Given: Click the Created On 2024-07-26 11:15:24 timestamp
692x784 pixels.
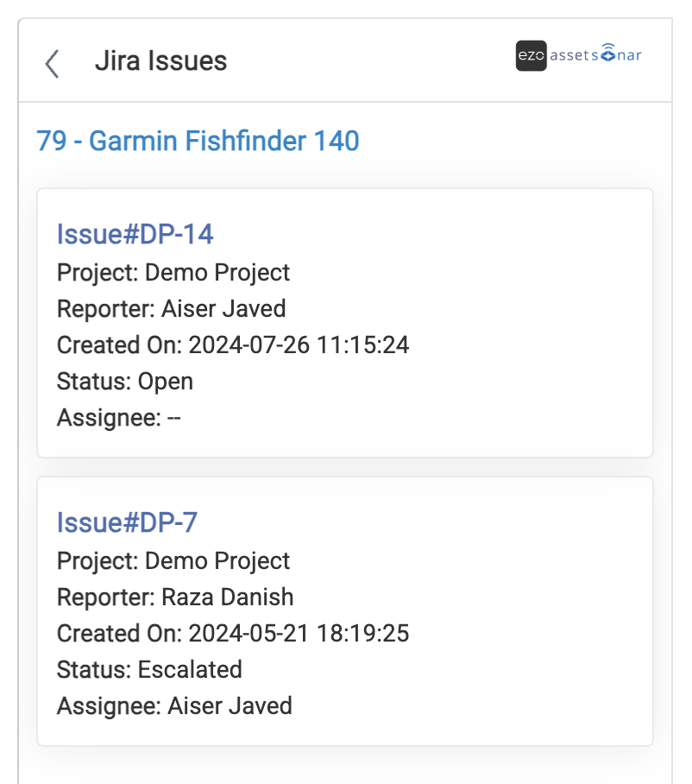Looking at the screenshot, I should click(233, 345).
